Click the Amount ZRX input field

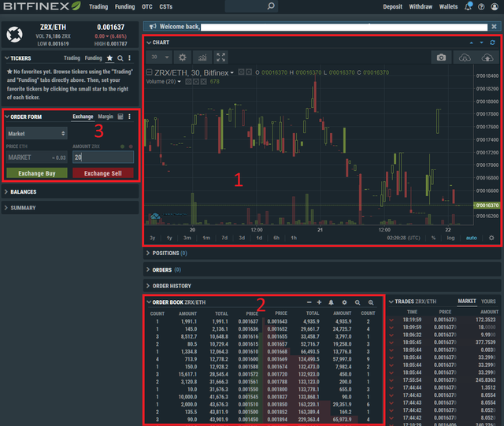(x=102, y=157)
